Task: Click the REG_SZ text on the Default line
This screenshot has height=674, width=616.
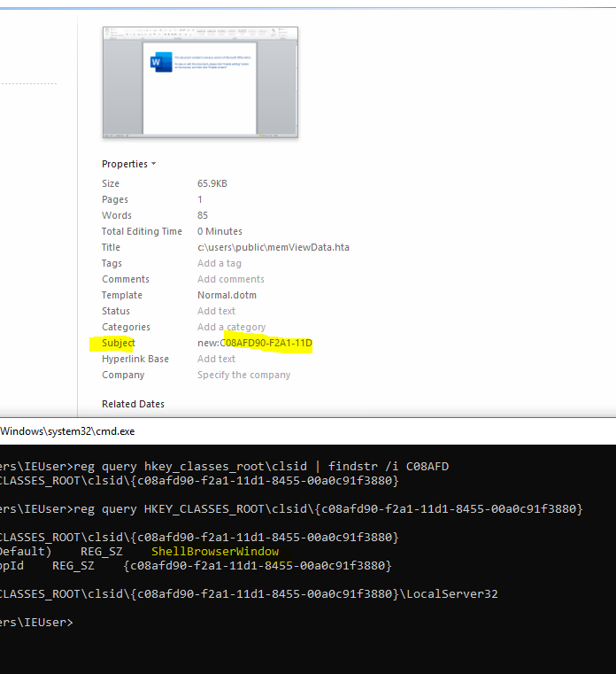Action: point(102,551)
